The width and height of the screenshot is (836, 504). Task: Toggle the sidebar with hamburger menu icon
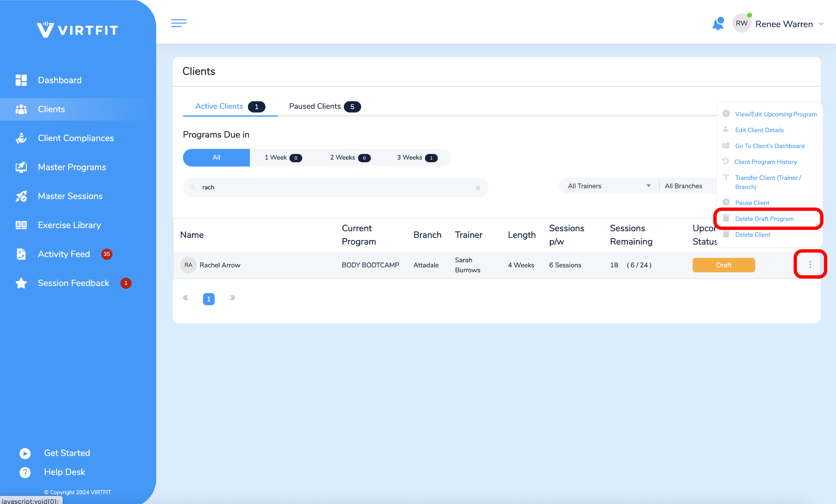click(x=179, y=23)
